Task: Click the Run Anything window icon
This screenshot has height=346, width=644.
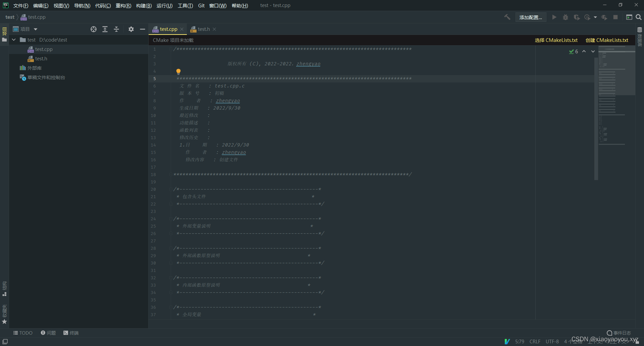Action: coord(629,17)
